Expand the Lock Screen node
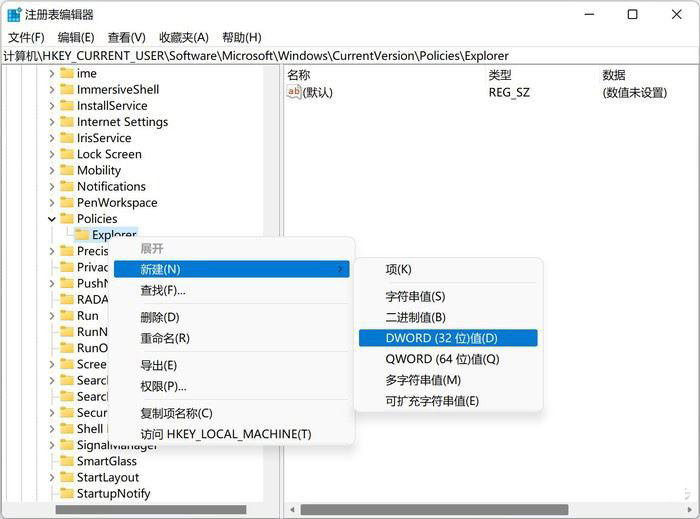700x519 pixels. point(52,154)
